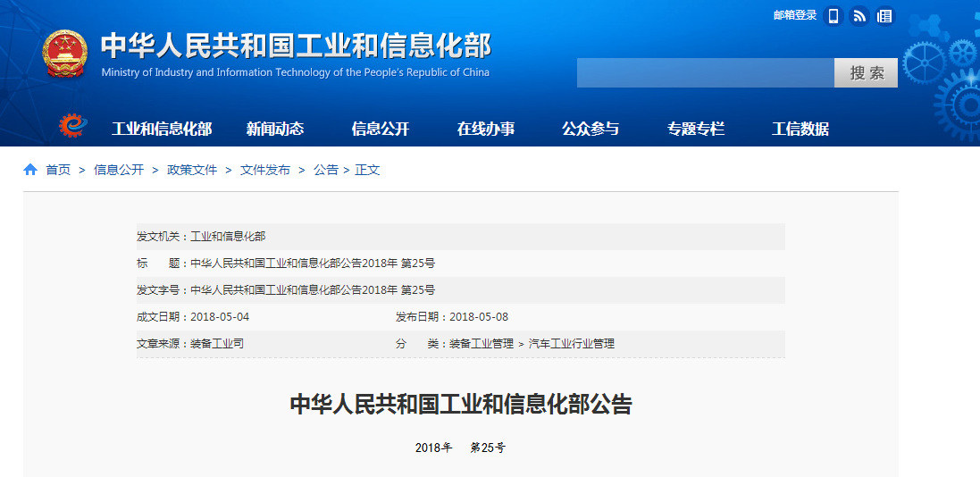
Task: Click the red gear MIIT logo icon
Action: click(x=71, y=127)
